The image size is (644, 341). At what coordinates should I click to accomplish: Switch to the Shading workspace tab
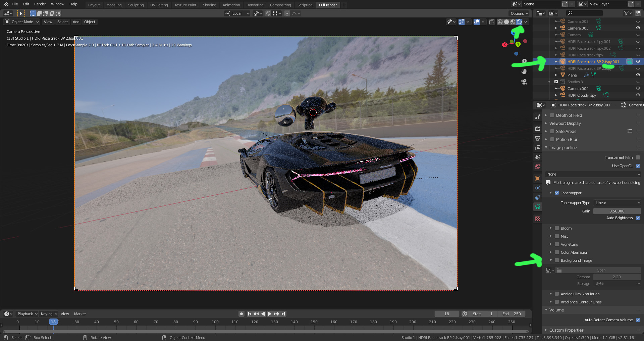[209, 5]
